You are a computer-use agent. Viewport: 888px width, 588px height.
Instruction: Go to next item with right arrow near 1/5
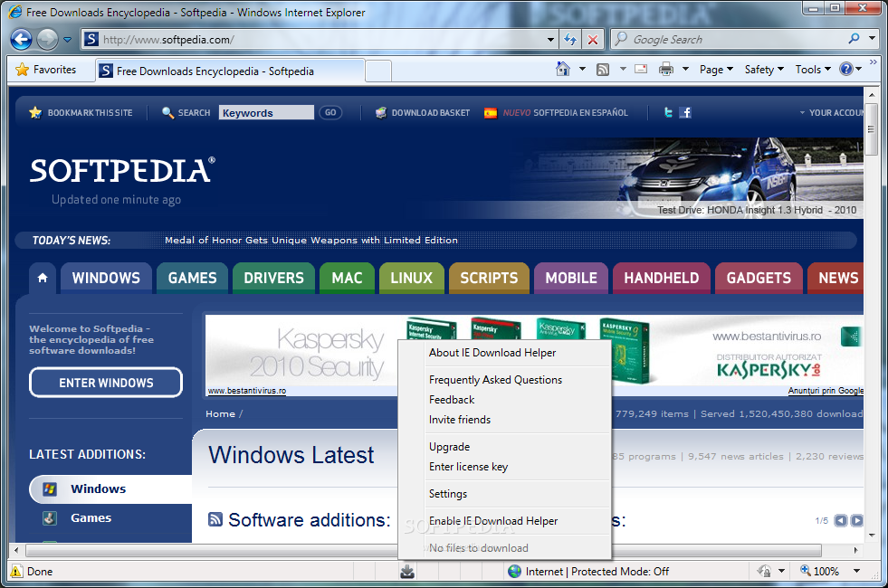pos(857,520)
